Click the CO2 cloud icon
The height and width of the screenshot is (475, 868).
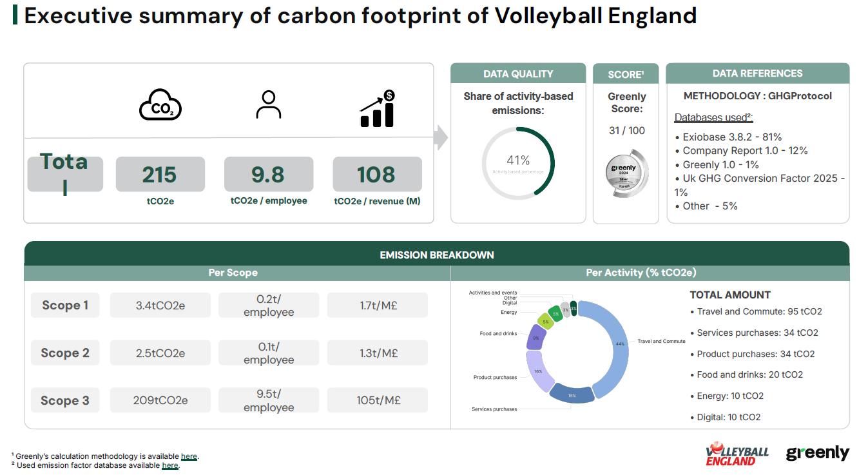click(160, 105)
